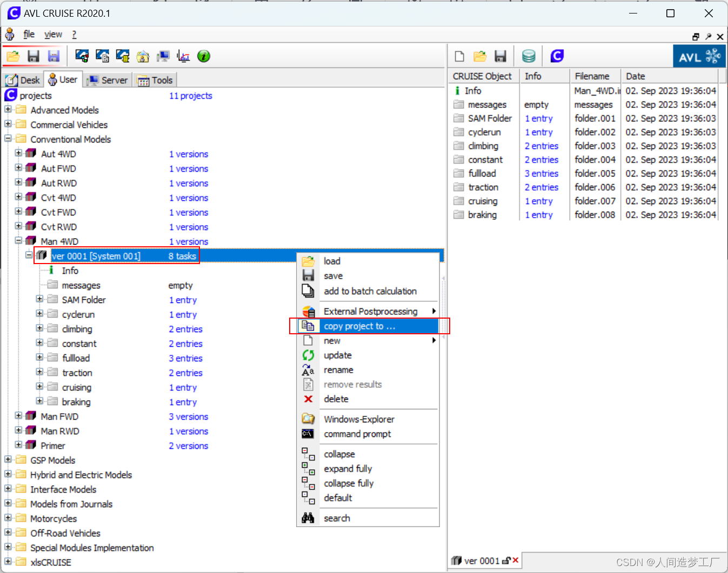This screenshot has height=573, width=728.
Task: Click 'folder.005' filename cell
Action: [x=595, y=173]
